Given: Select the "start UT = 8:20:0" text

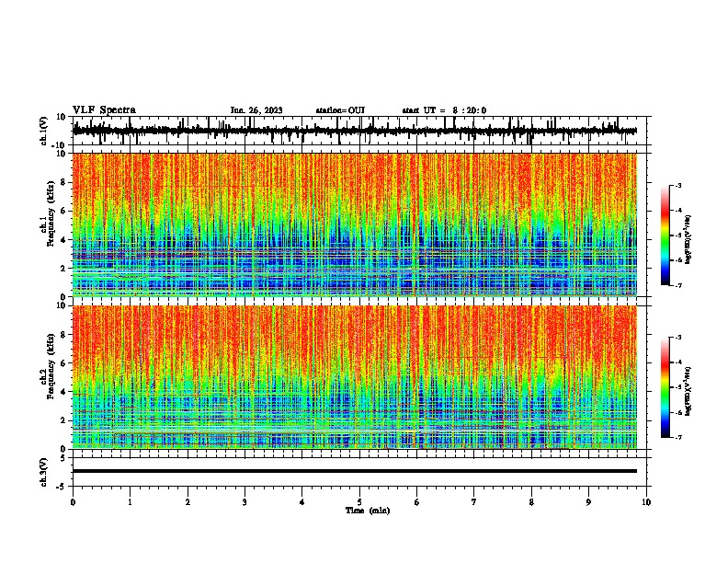Looking at the screenshot, I should (444, 110).
